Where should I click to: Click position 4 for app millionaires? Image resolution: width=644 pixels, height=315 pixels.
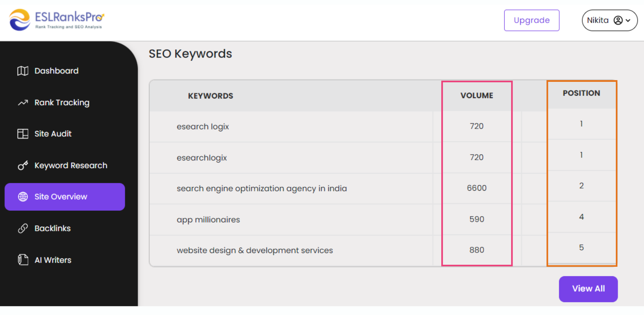tap(581, 217)
